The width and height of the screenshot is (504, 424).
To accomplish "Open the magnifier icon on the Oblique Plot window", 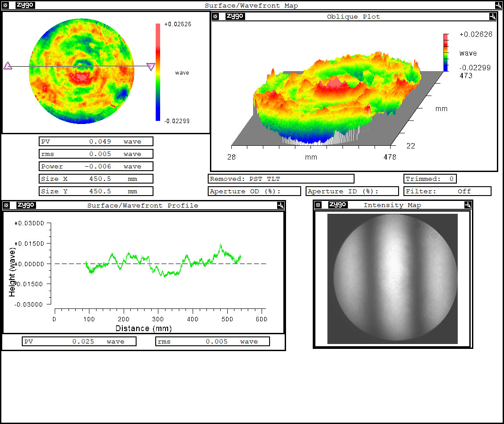I will point(493,16).
